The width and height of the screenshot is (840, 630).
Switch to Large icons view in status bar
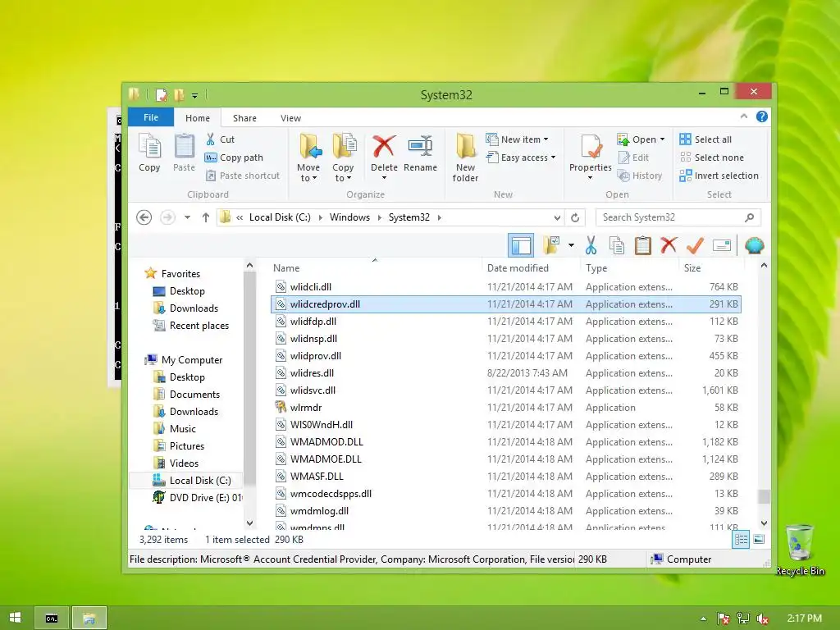[x=759, y=540]
